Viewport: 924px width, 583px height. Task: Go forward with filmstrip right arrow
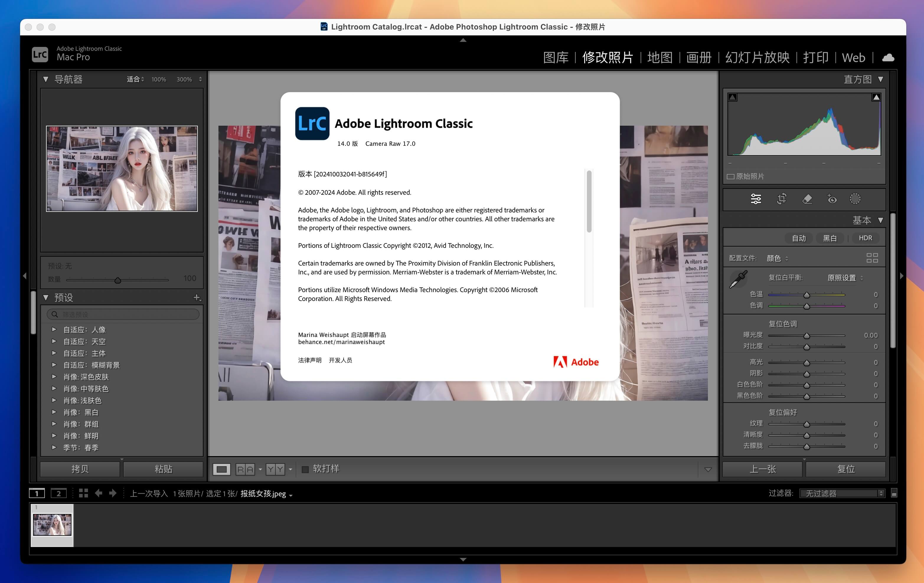[113, 493]
